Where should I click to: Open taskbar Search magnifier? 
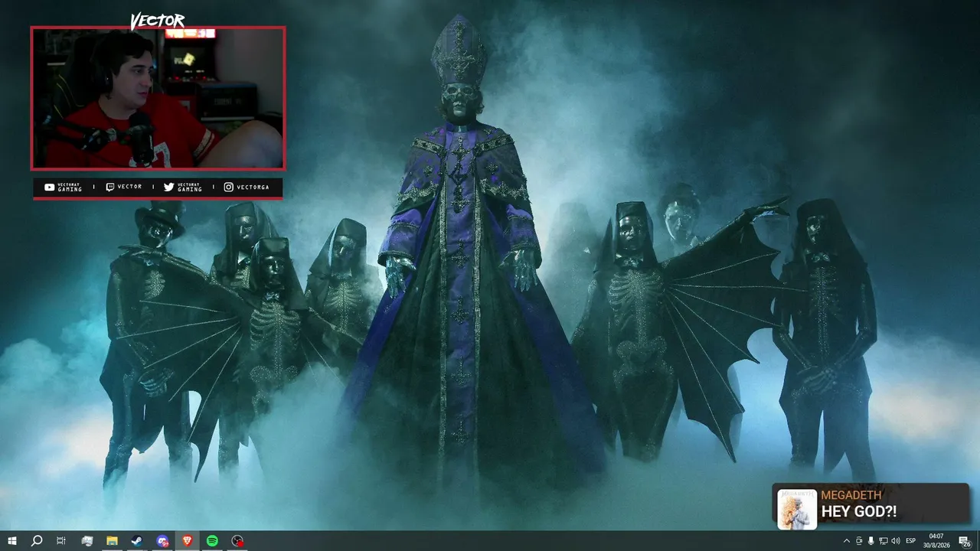tap(37, 541)
